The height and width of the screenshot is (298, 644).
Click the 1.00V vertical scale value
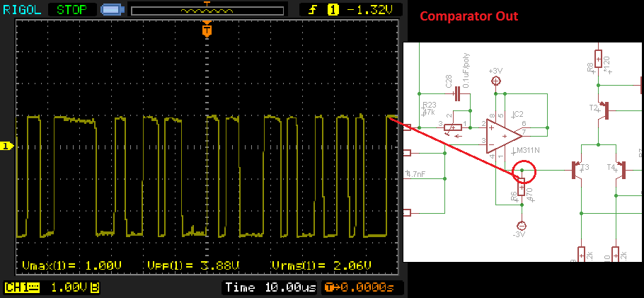(70, 287)
